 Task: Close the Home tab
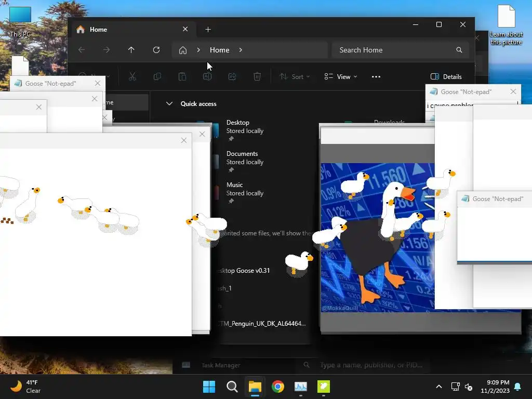[x=185, y=29]
